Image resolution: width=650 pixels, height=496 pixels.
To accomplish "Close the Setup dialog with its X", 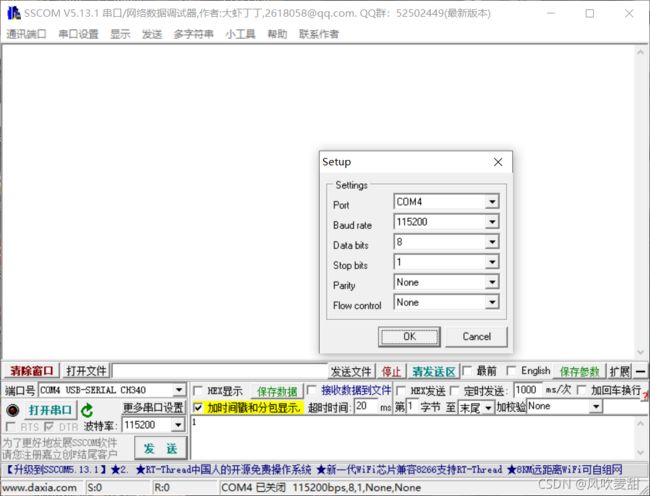I will tap(498, 162).
